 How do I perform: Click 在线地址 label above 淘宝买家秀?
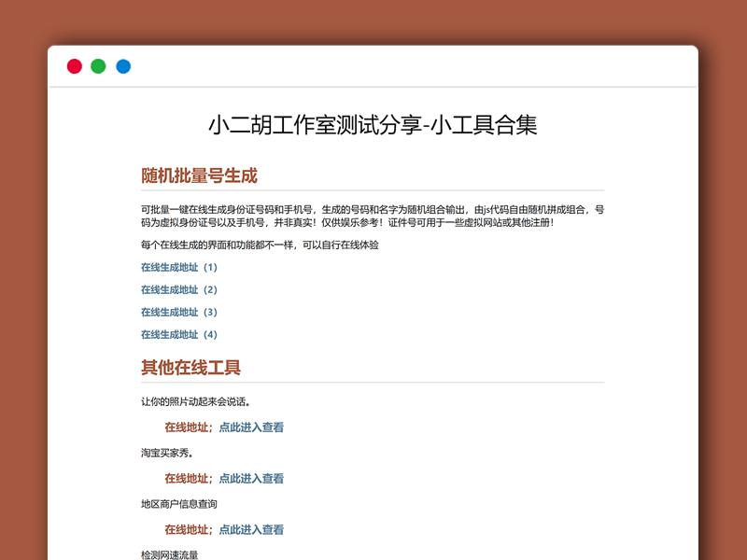click(x=189, y=427)
